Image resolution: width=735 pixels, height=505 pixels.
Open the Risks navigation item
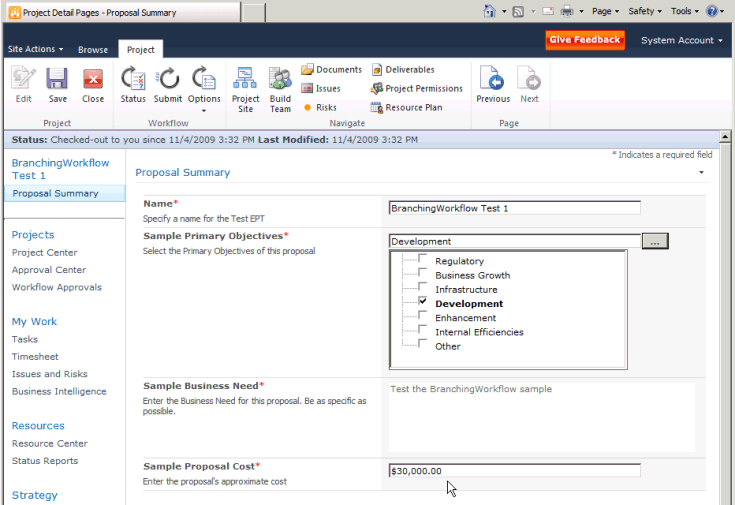(320, 107)
